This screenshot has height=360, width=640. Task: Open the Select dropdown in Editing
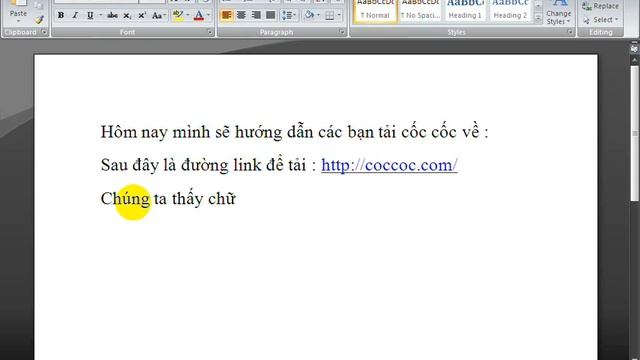[x=600, y=20]
